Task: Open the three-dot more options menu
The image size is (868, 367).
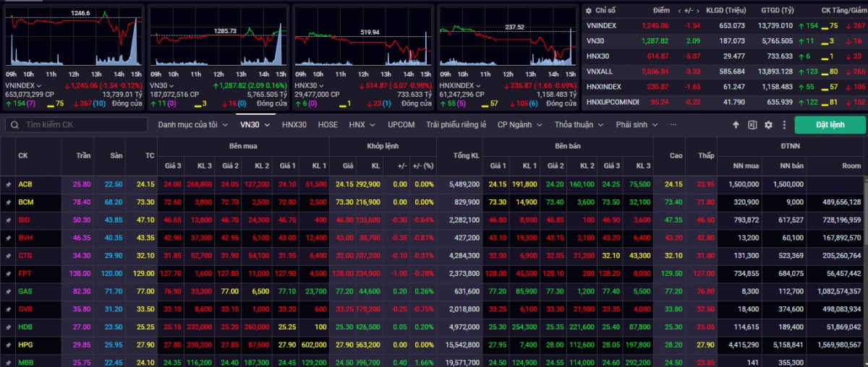Action: (784, 125)
